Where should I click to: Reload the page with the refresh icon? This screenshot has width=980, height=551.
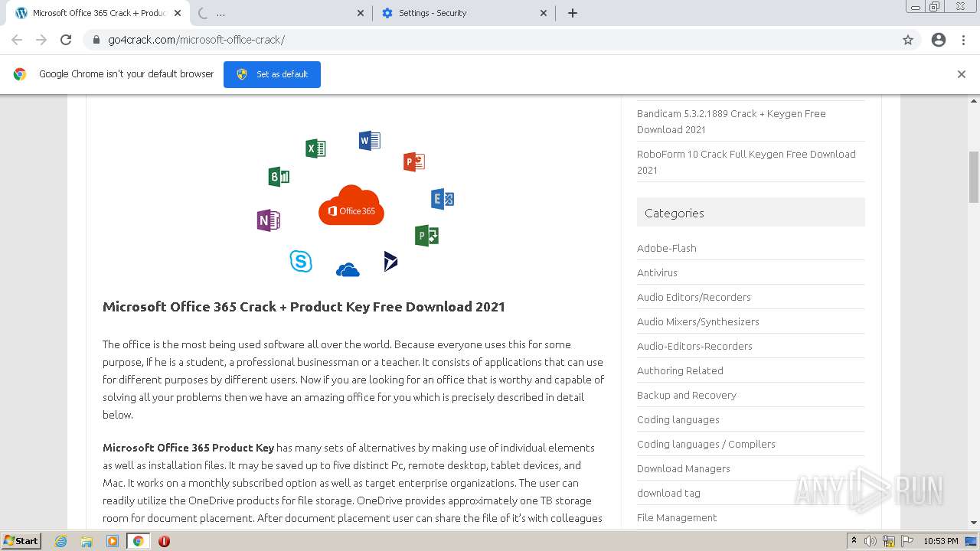[66, 40]
